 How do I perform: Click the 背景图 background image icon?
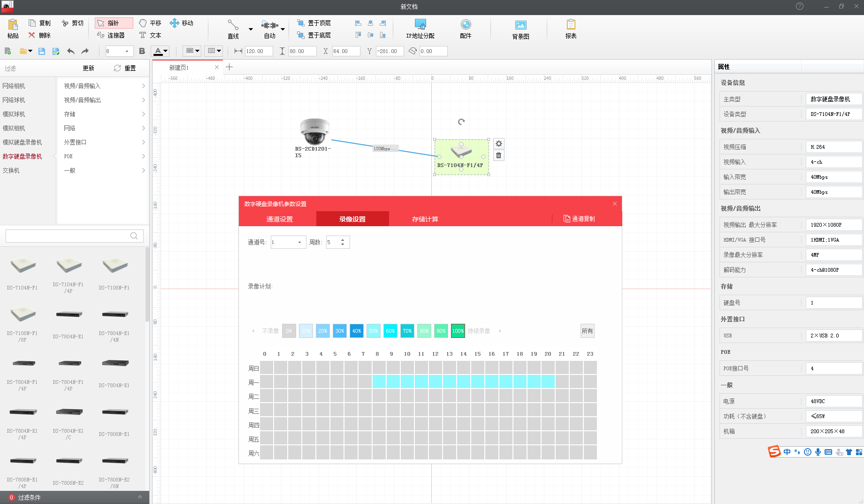click(521, 25)
